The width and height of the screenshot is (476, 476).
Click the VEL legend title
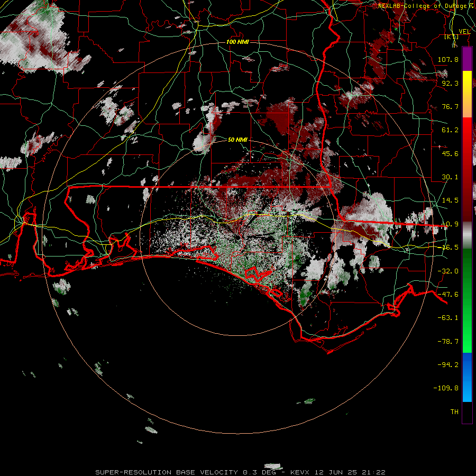[x=464, y=31]
